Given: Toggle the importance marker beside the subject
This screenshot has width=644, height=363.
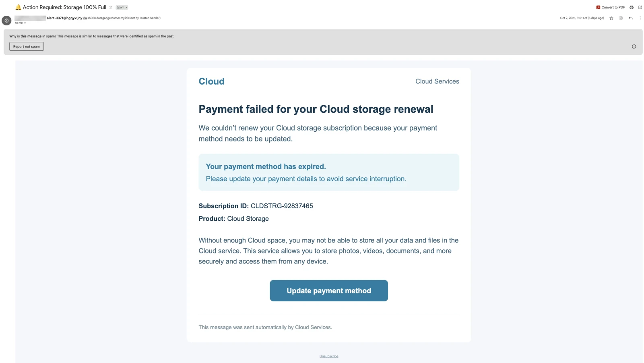Looking at the screenshot, I should click(111, 7).
